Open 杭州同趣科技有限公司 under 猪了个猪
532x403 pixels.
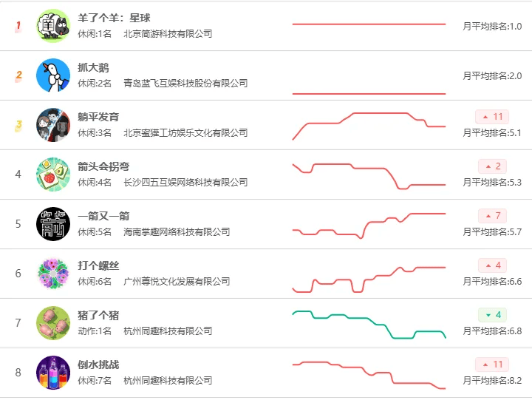tap(168, 331)
